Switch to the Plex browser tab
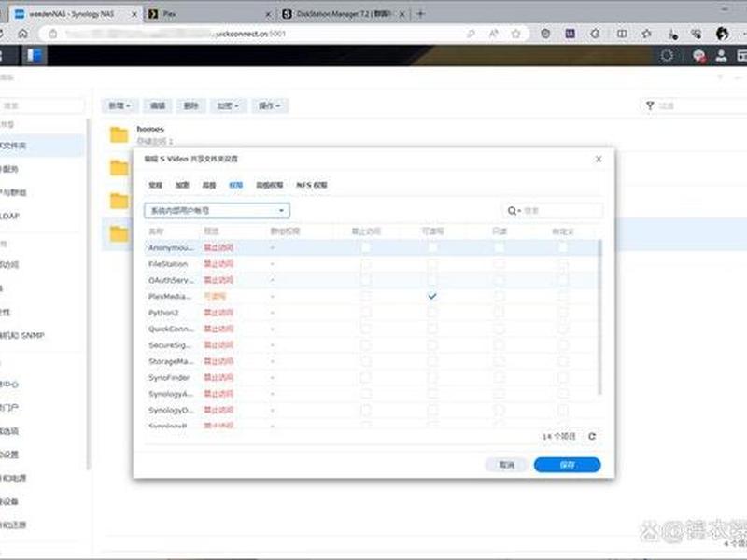Viewport: 747px width, 560px height. [x=208, y=14]
